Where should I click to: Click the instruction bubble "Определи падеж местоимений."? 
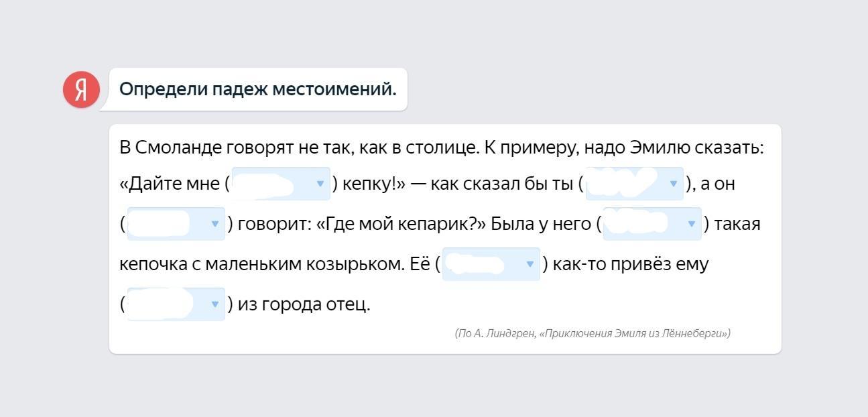pyautogui.click(x=257, y=89)
